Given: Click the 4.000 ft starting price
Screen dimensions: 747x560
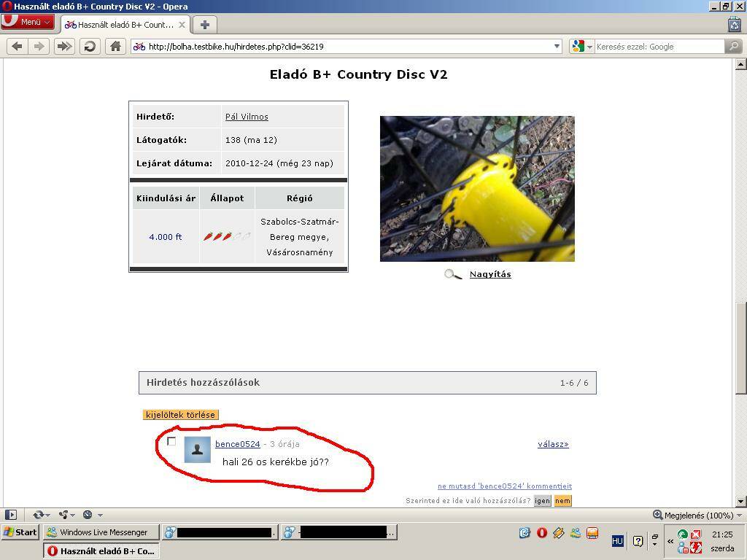Looking at the screenshot, I should click(166, 237).
